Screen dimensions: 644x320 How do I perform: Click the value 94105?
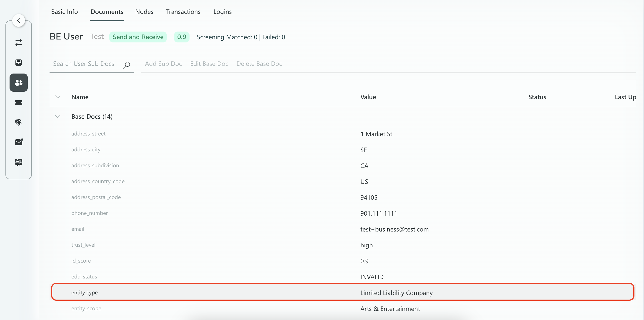(x=369, y=197)
